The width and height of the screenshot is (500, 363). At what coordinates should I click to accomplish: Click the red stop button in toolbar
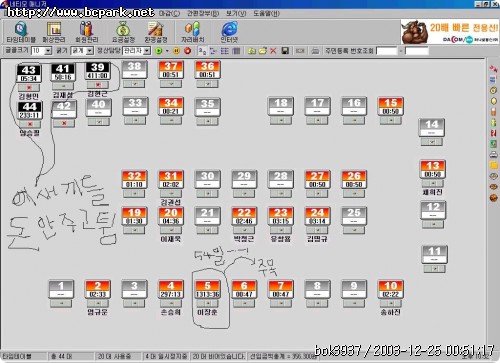(188, 51)
